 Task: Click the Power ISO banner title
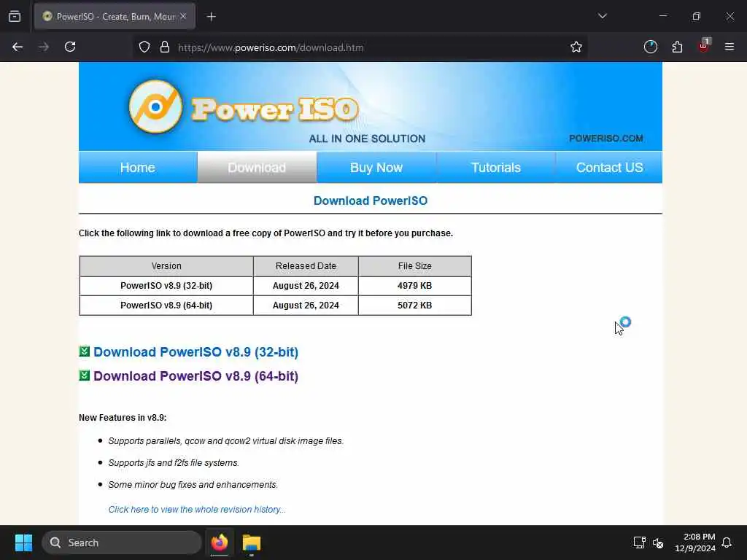pyautogui.click(x=274, y=109)
